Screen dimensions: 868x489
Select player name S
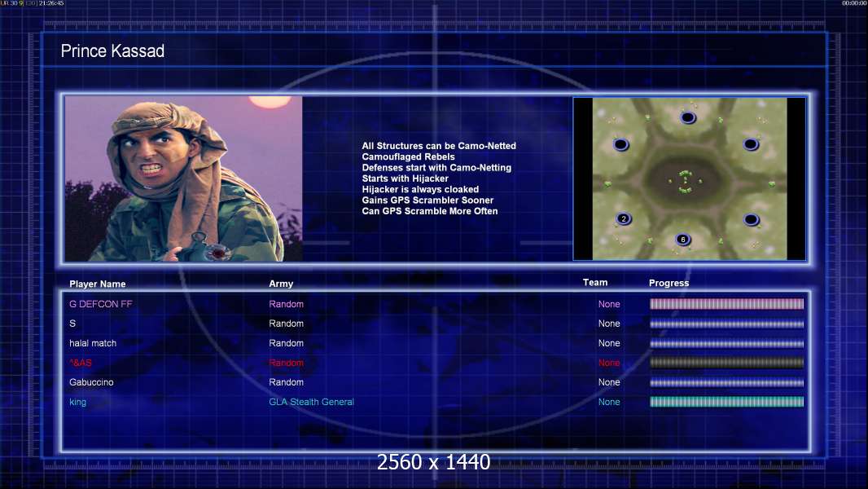[x=72, y=324]
